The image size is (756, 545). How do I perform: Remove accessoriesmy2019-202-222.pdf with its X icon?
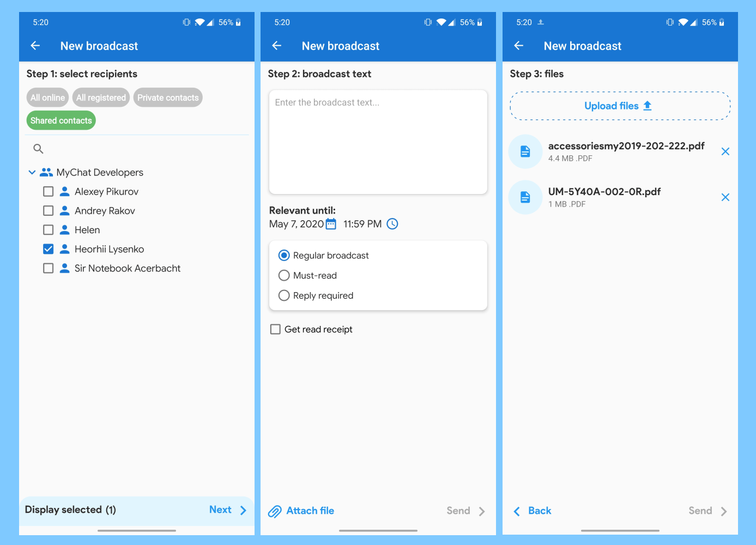point(725,152)
